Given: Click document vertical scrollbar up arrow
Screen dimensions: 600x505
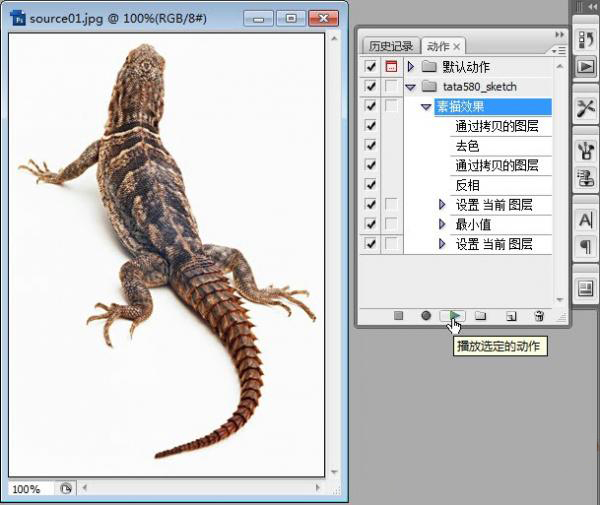Looking at the screenshot, I should point(334,39).
